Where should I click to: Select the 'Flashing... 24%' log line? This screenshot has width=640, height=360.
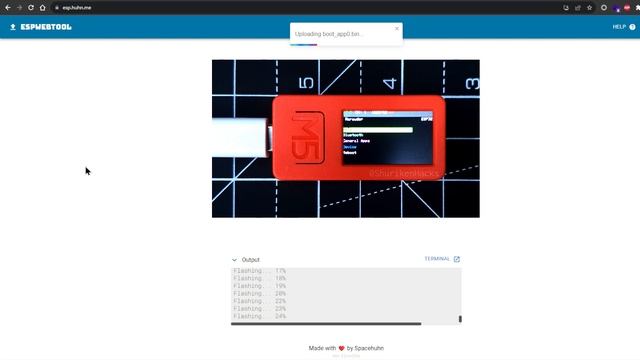(x=260, y=316)
